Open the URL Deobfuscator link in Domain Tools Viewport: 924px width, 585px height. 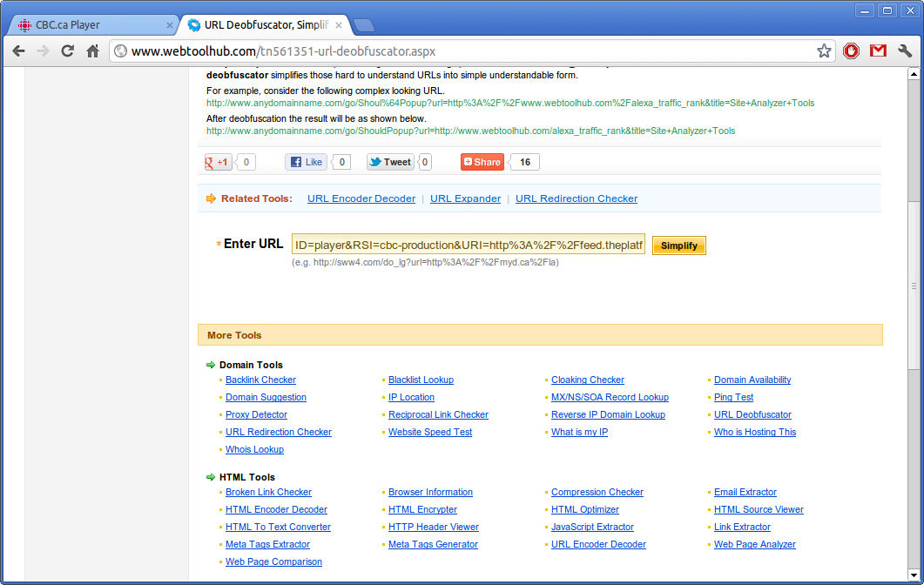(752, 414)
